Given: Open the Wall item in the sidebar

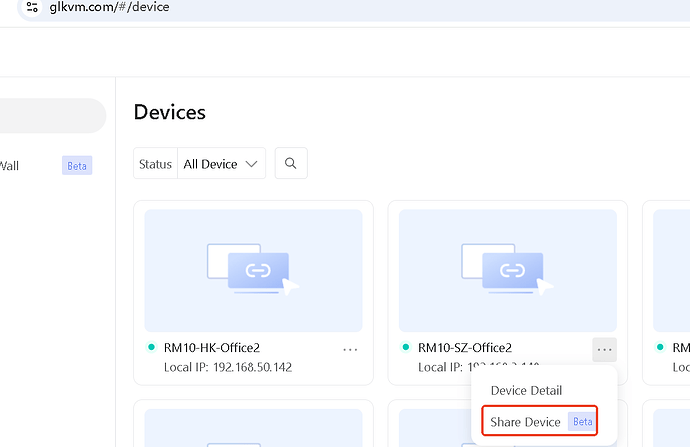Looking at the screenshot, I should tap(10, 166).
